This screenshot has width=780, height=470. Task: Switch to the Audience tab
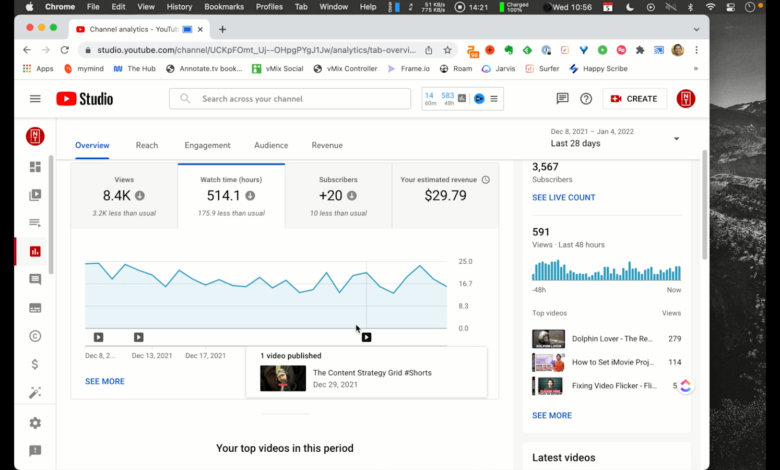coord(271,145)
